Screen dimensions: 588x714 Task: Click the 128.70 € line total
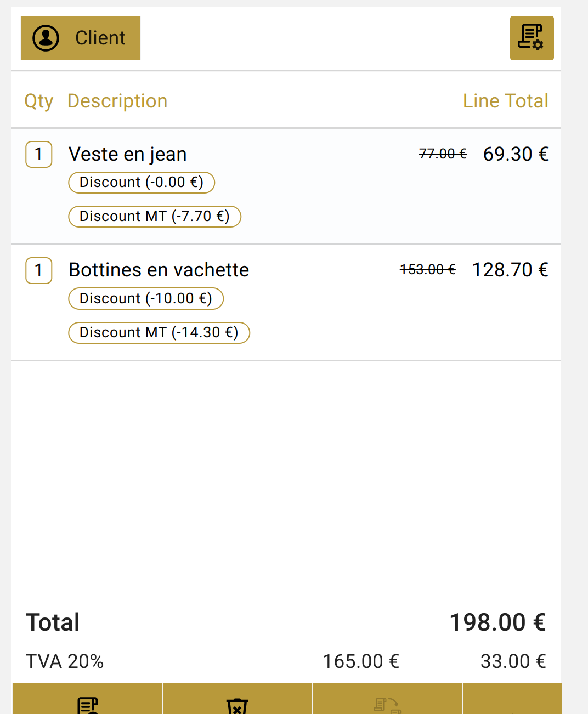pyautogui.click(x=510, y=270)
